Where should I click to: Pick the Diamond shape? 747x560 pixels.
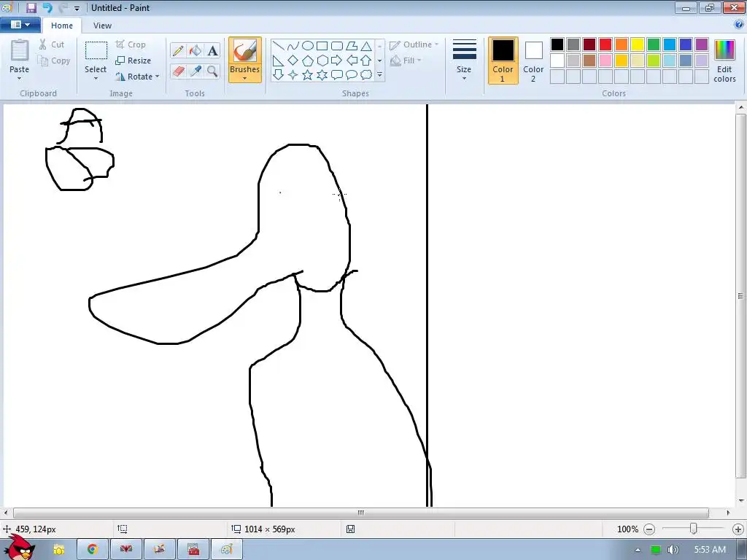coord(293,61)
